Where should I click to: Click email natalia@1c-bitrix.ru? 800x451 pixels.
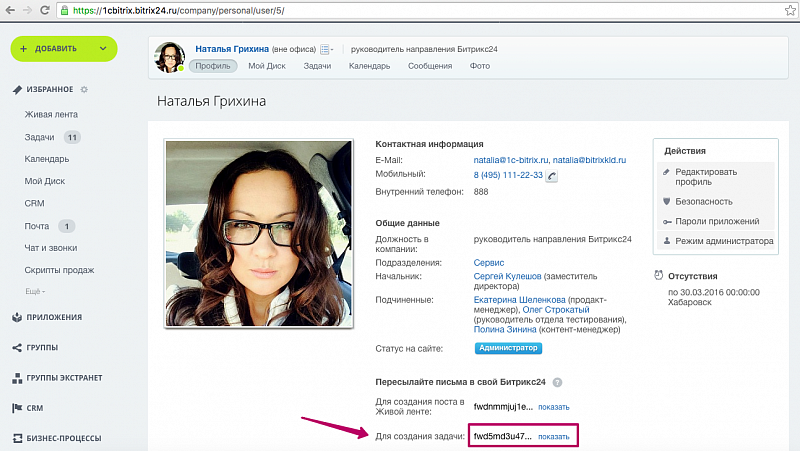(x=511, y=160)
